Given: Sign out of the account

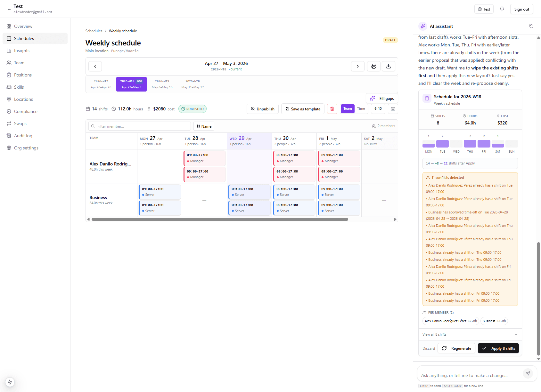Looking at the screenshot, I should [x=521, y=9].
